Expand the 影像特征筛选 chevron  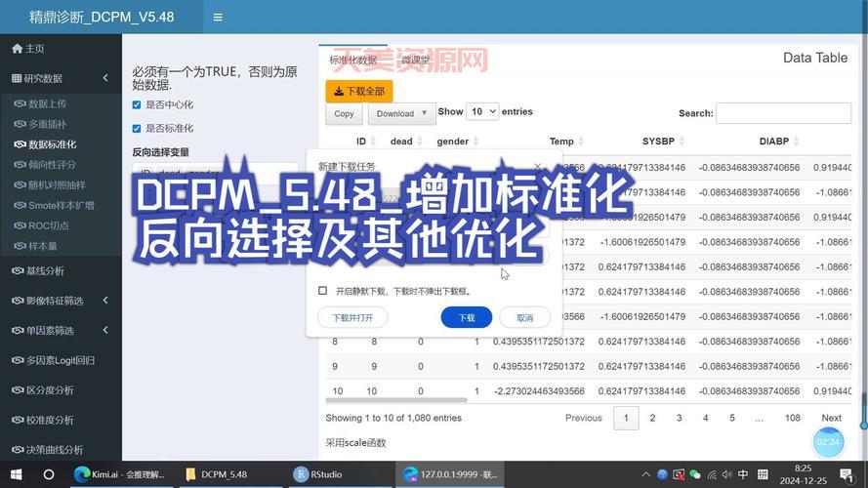click(x=105, y=300)
